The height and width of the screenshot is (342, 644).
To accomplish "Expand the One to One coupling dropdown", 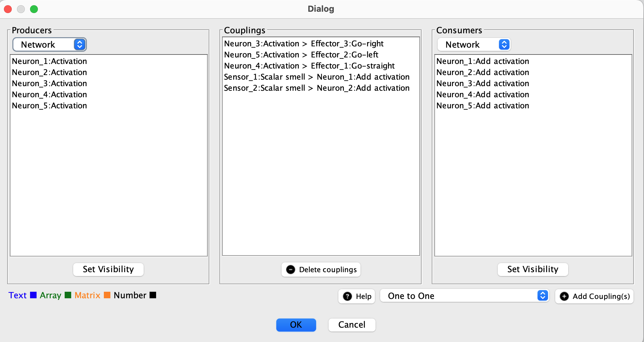I will (x=464, y=296).
